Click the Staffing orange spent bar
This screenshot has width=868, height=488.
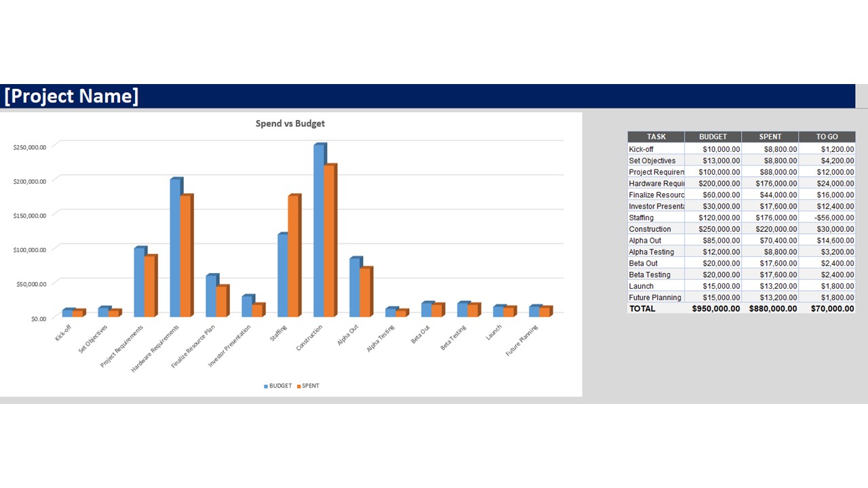[294, 256]
